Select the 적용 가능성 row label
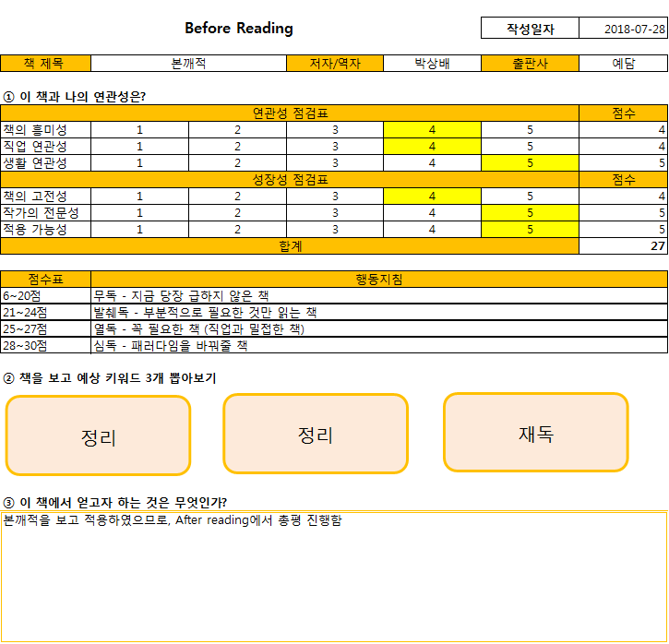The image size is (669, 644). coord(45,230)
